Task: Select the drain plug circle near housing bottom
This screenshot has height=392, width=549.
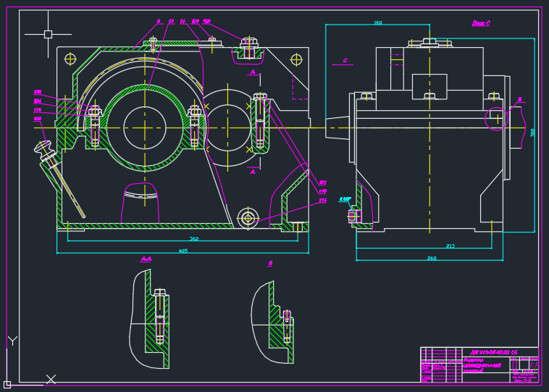Action: 248,218
